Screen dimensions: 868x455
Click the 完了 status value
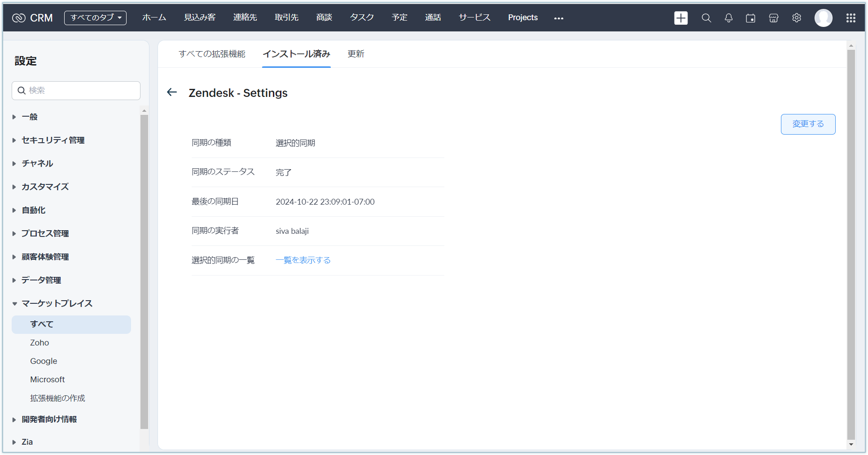(284, 172)
